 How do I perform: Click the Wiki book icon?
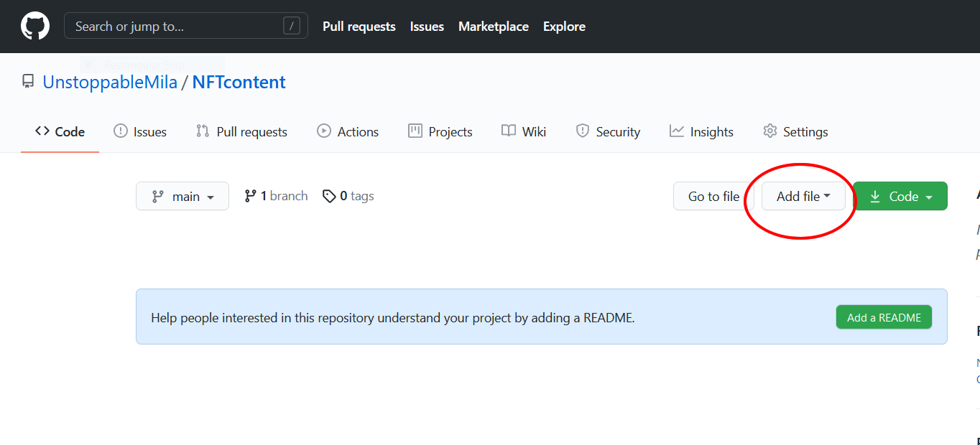click(x=509, y=131)
